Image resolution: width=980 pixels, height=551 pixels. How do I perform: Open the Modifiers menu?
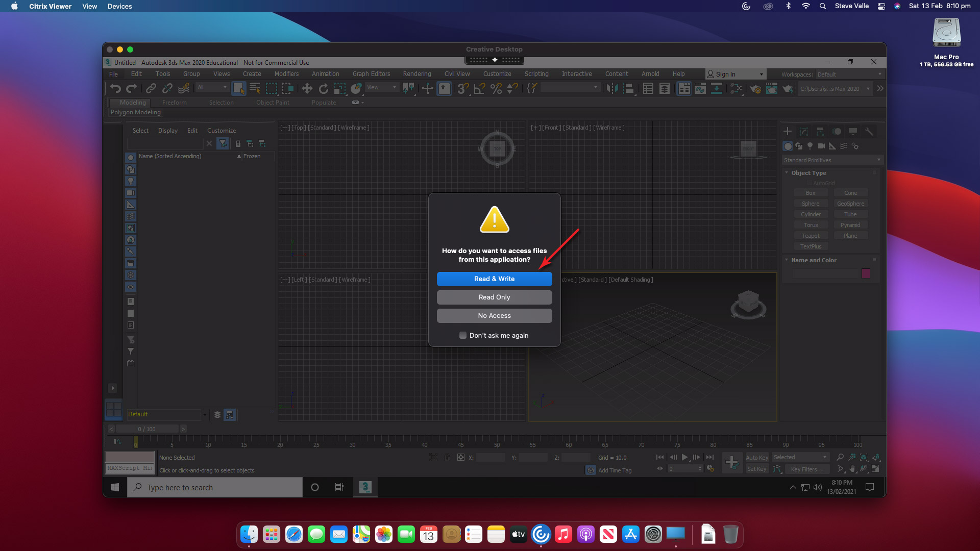[286, 74]
